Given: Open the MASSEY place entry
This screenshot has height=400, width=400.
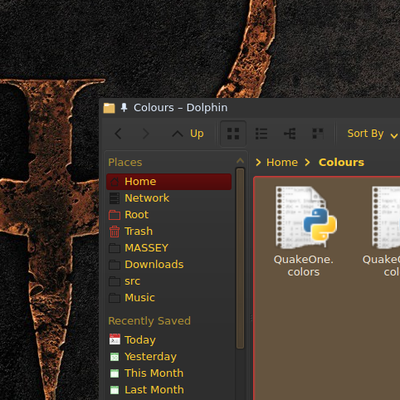Looking at the screenshot, I should pos(169,248).
